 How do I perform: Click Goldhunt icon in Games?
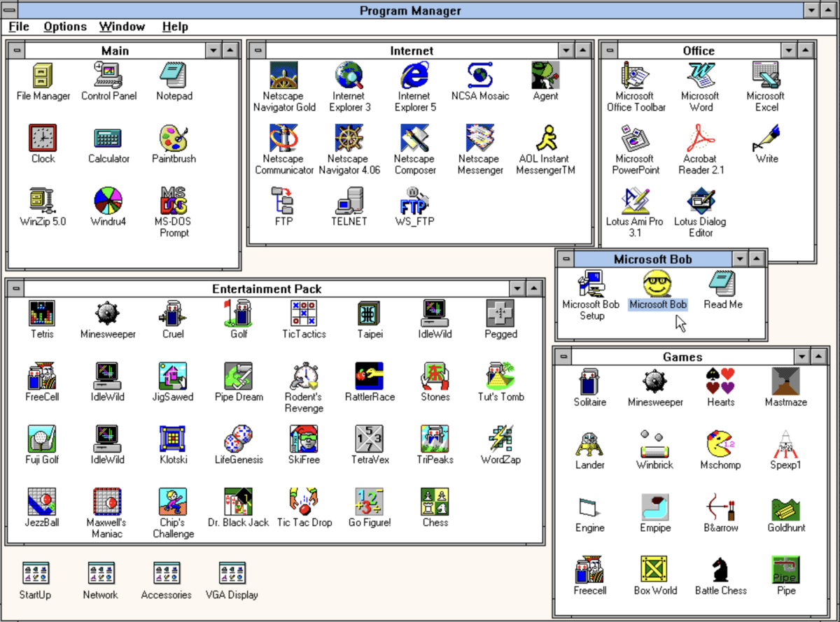click(x=786, y=508)
